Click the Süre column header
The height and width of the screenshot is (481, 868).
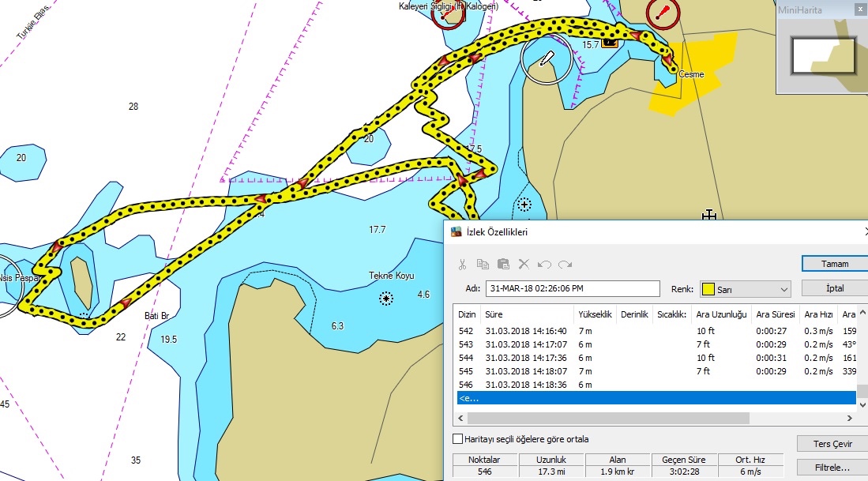tap(528, 314)
